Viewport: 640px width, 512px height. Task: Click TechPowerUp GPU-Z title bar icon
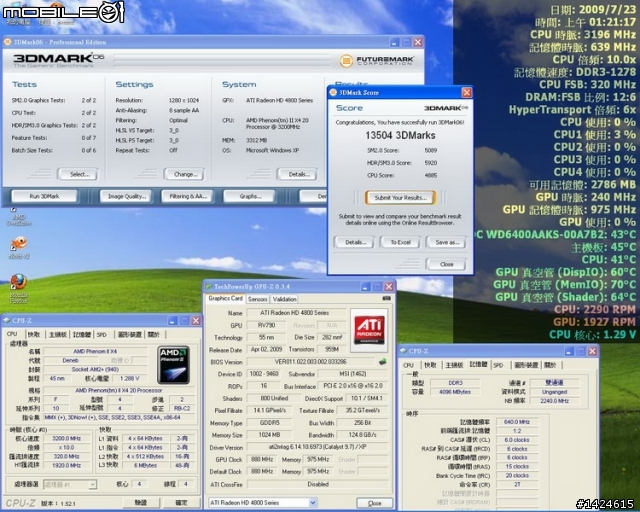pyautogui.click(x=209, y=287)
